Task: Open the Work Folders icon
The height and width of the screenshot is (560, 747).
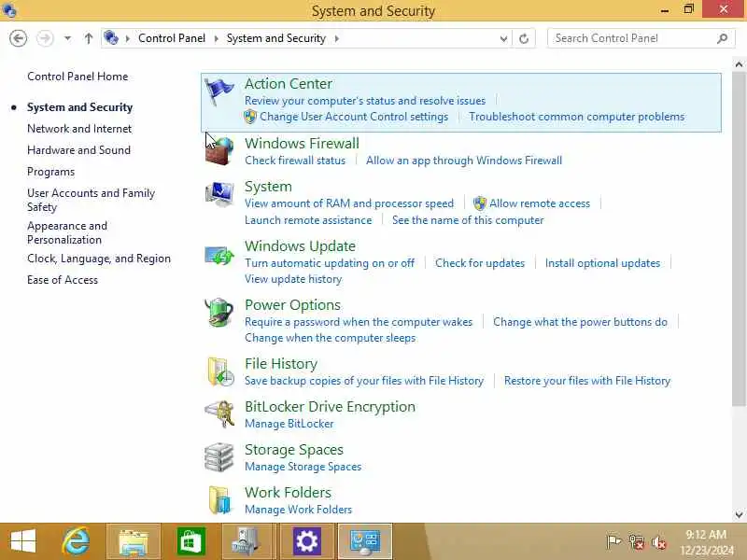Action: [220, 499]
